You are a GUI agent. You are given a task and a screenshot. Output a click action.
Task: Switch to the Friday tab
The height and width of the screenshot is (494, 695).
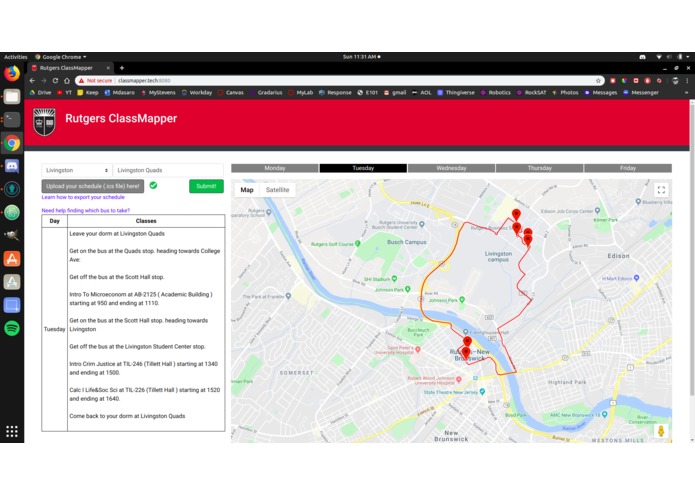(628, 168)
